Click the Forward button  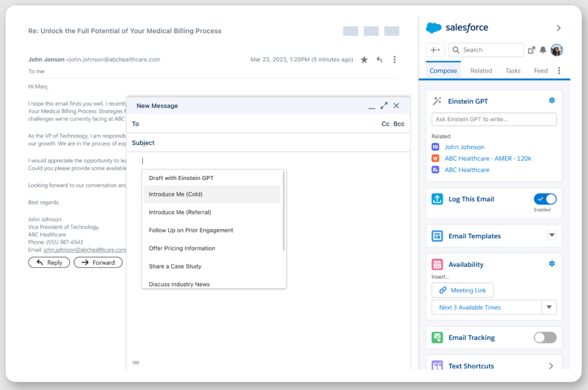[x=98, y=262]
